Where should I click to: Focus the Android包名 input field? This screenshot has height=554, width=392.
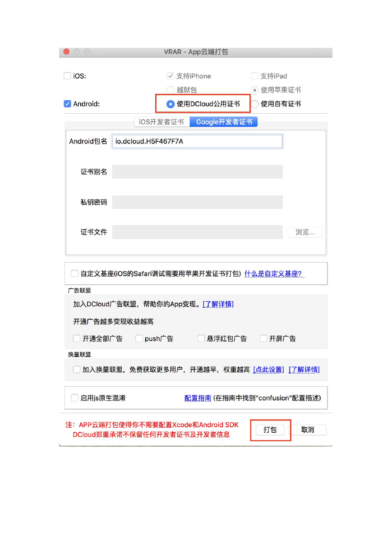197,142
